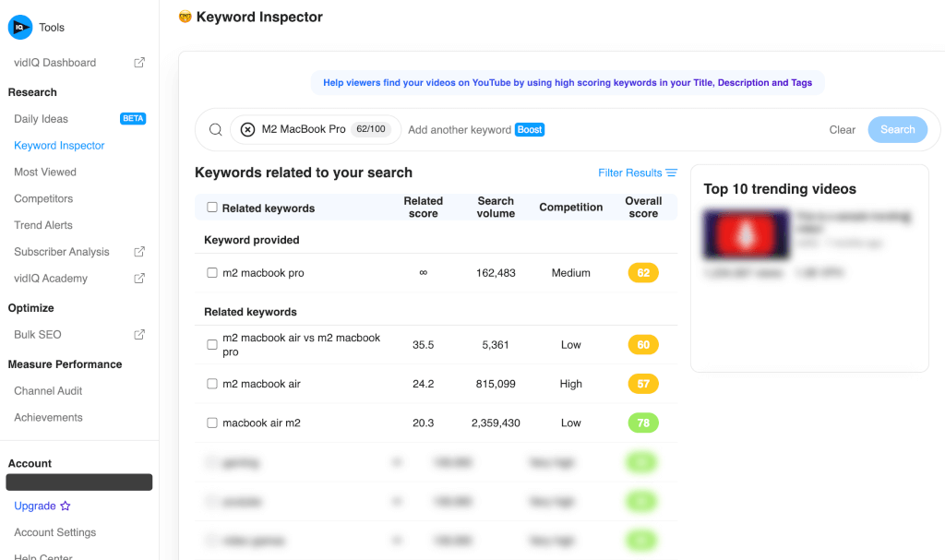Remove M2 MacBook Pro keyword chip
This screenshot has height=560, width=945.
pyautogui.click(x=247, y=130)
